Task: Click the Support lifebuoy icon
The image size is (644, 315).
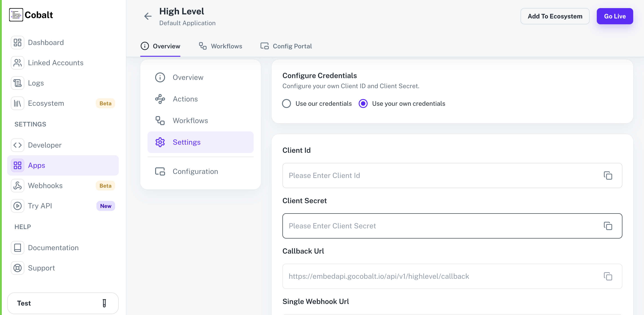Action: coord(17,268)
